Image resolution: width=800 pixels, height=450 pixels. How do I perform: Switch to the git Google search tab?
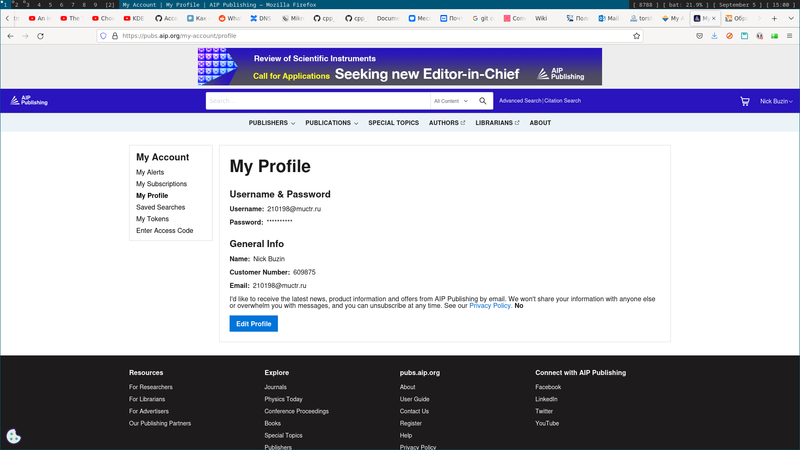[483, 18]
